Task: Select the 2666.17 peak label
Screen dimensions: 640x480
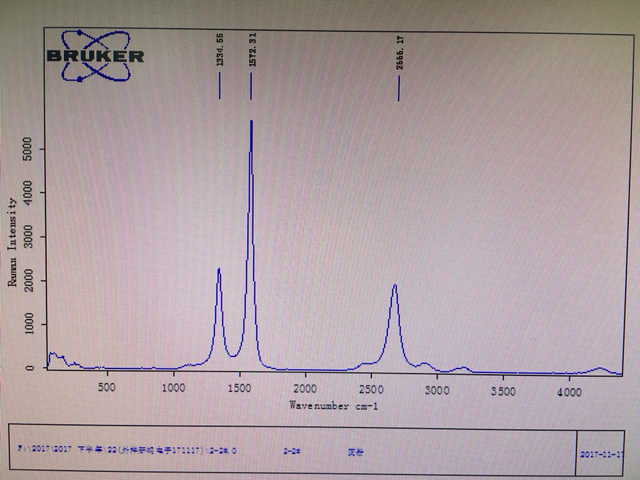Action: pos(400,53)
